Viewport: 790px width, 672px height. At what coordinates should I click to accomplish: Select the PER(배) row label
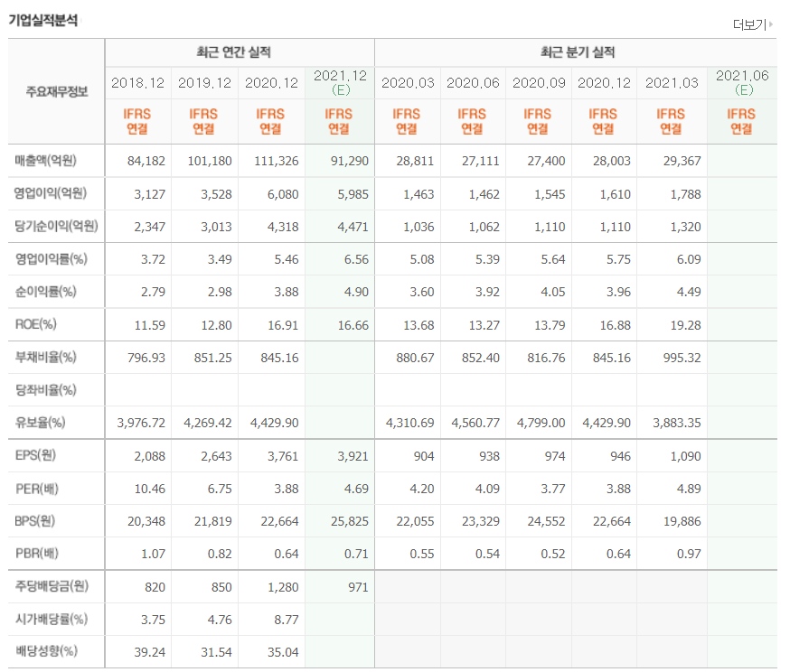click(37, 489)
